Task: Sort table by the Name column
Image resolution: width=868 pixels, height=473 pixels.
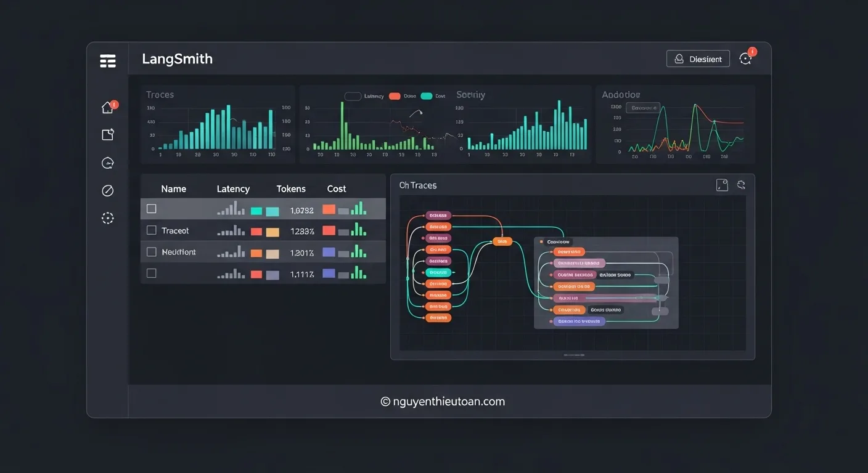Action: (x=173, y=189)
